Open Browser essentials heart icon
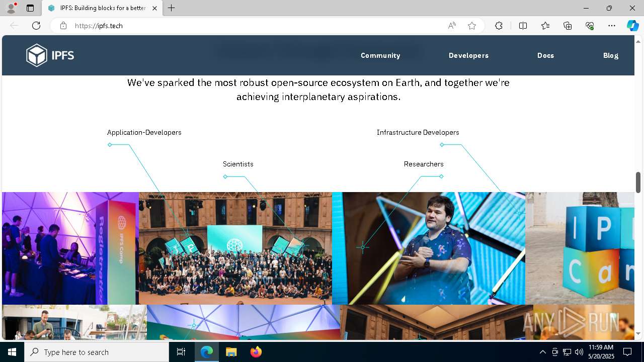The width and height of the screenshot is (644, 362). 590,26
